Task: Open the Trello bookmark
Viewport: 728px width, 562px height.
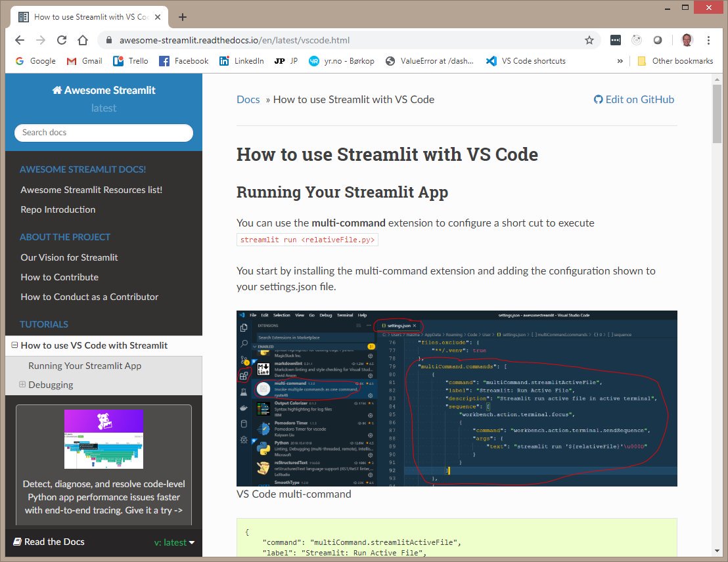Action: (x=131, y=61)
